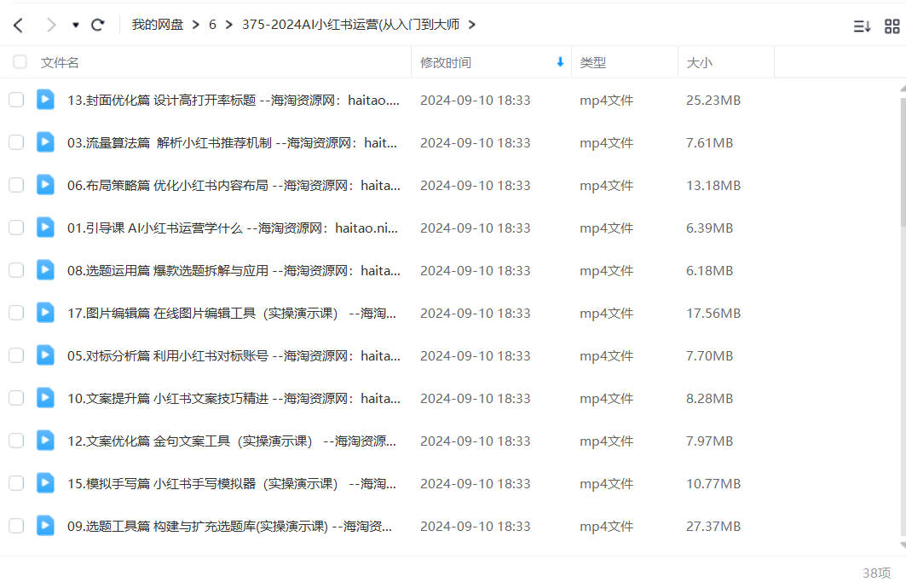The image size is (906, 588).
Task: Click size 27.37MB of 09.选题工具篇
Action: pos(713,526)
